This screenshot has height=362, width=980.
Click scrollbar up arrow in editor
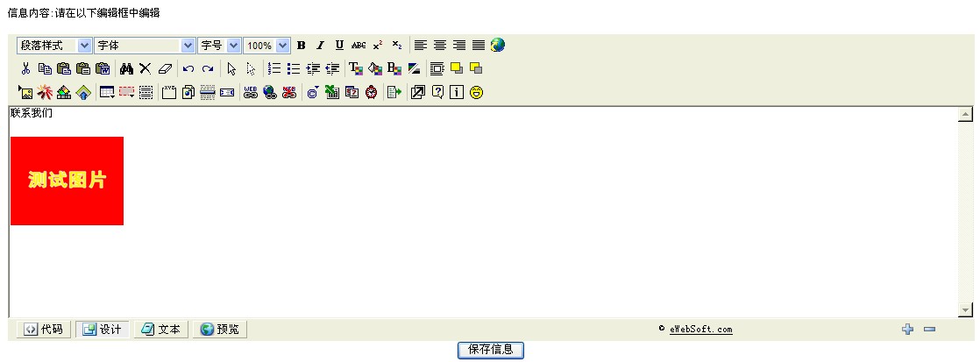tap(966, 115)
